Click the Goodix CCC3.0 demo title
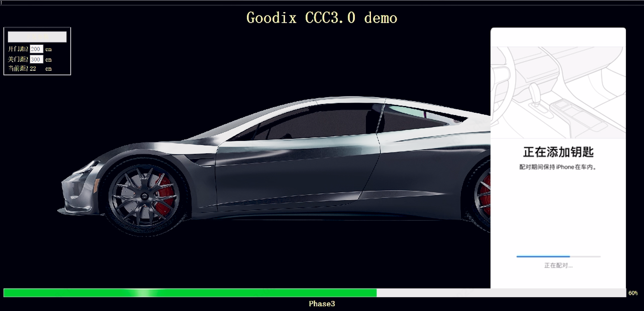 [x=322, y=18]
